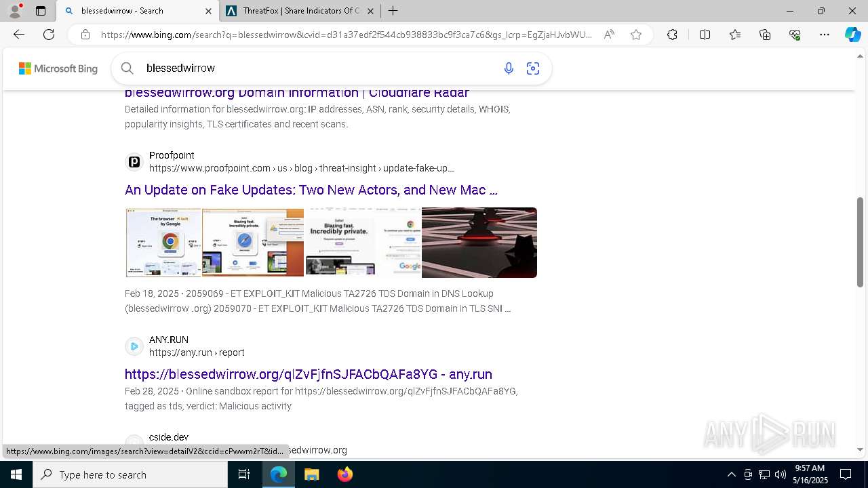Open the 'Incredibly private' Safari thumbnail
This screenshot has width=868, height=488.
click(x=340, y=243)
